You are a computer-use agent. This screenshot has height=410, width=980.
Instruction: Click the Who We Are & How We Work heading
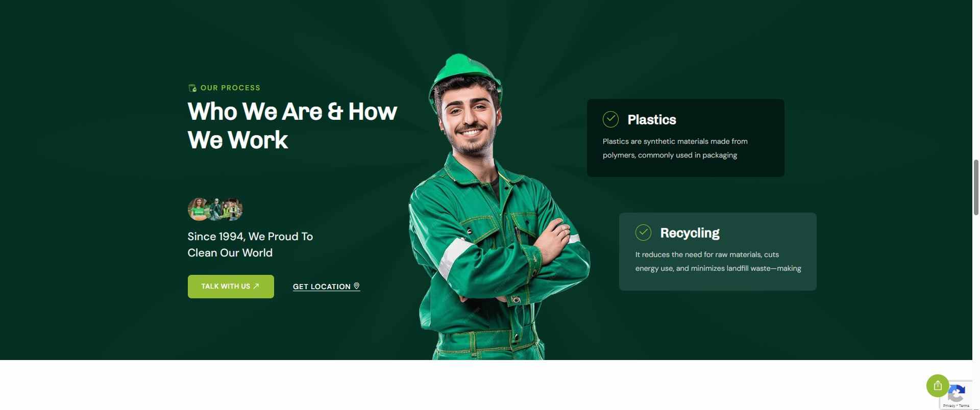coord(292,125)
